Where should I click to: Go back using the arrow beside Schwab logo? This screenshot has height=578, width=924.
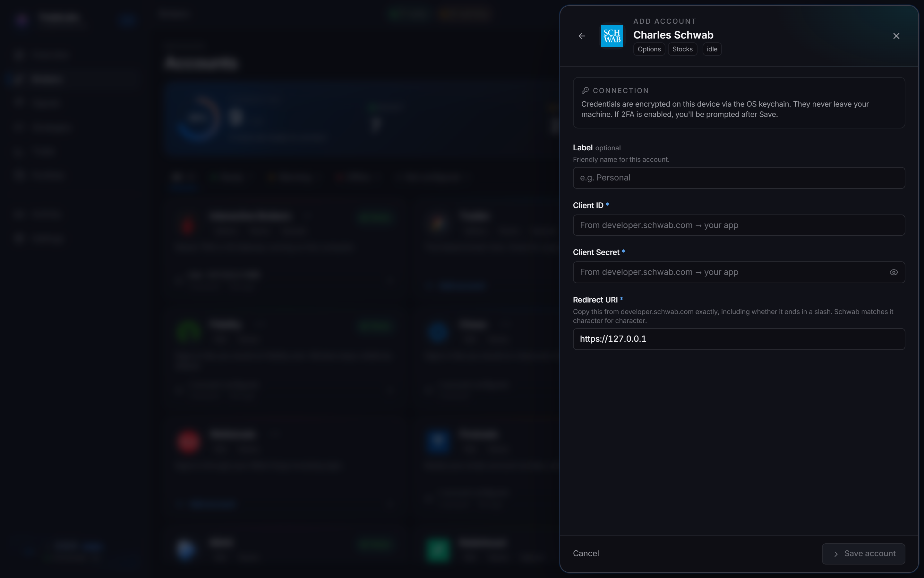(581, 36)
